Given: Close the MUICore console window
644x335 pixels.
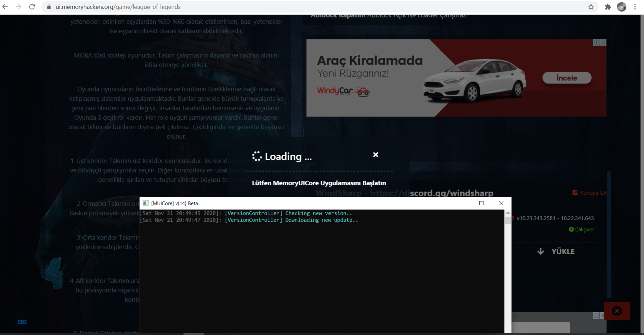Looking at the screenshot, I should tap(501, 203).
